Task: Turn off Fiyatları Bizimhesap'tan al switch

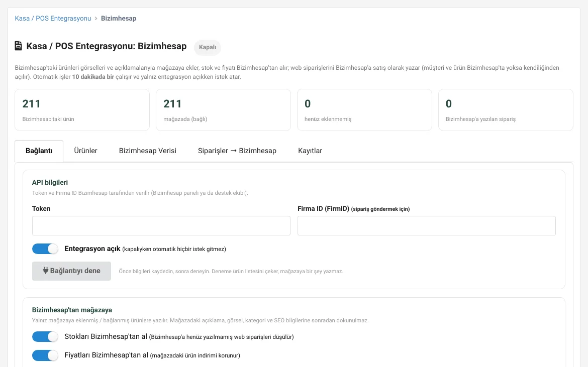Action: pyautogui.click(x=45, y=355)
